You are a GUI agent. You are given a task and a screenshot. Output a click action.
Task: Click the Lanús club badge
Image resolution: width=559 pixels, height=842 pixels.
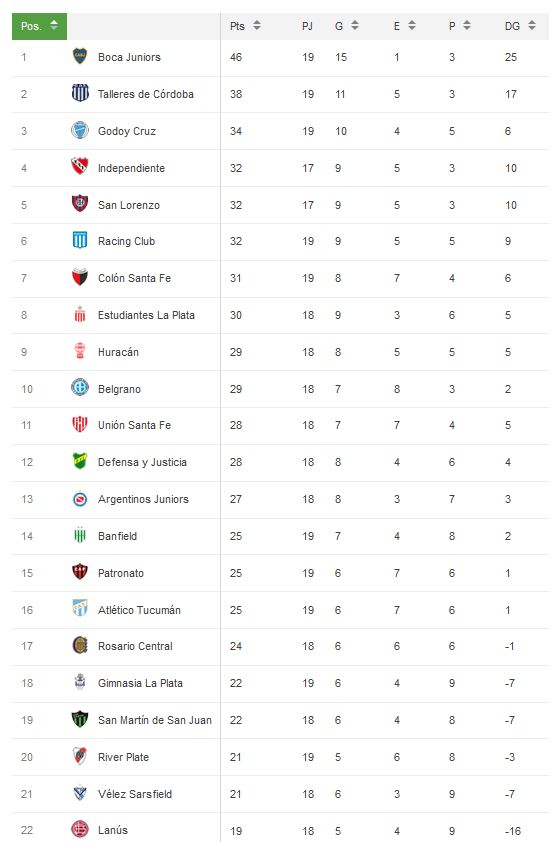point(80,830)
